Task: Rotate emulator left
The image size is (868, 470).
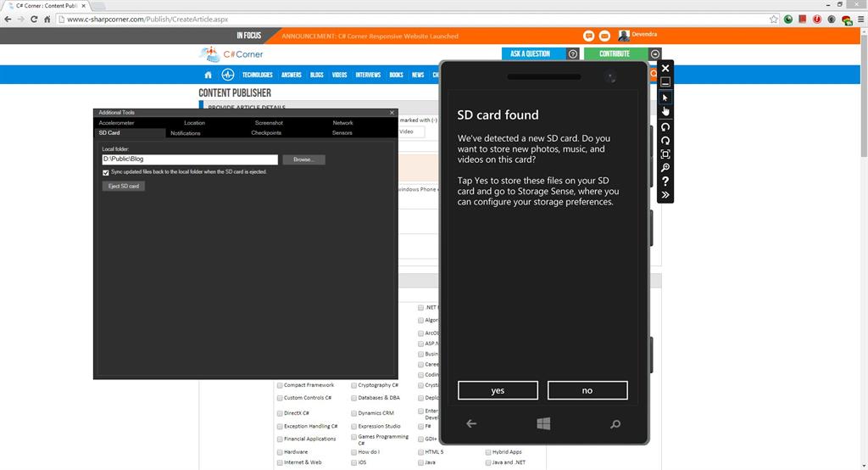Action: pos(665,127)
